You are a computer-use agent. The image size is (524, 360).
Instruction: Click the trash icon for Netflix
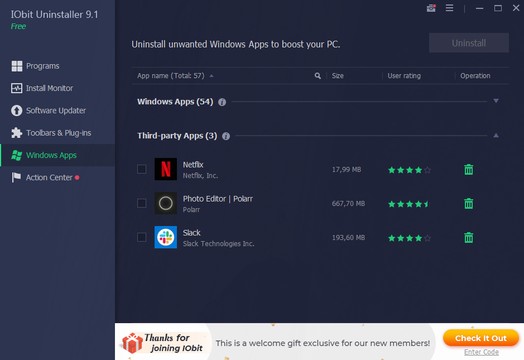469,169
